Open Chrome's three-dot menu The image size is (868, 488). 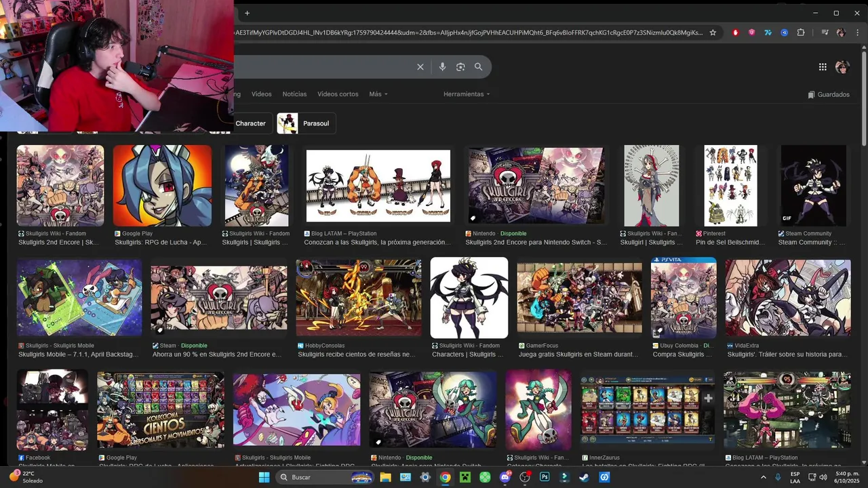(856, 33)
